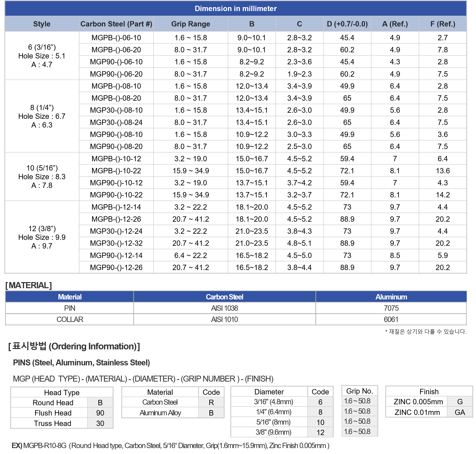The image size is (476, 454).
Task: Select the 'Carbon Steel (Part #)' column header
Action: point(116,24)
